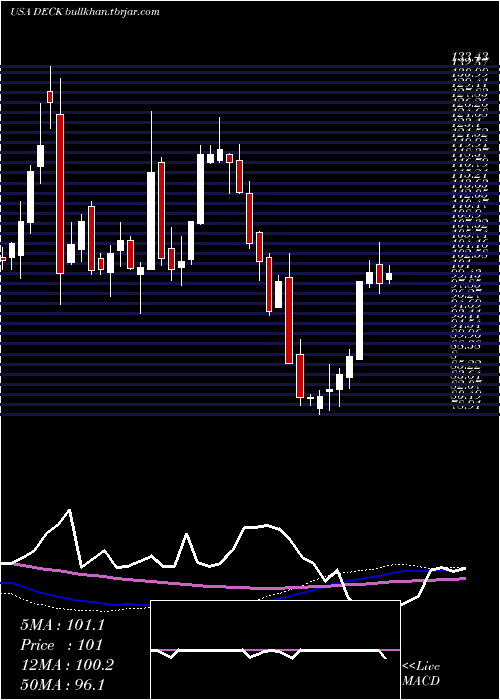Viewport: 500px width, 700px height.
Task: Click the '5MA : 101.1' value
Action: click(x=62, y=625)
